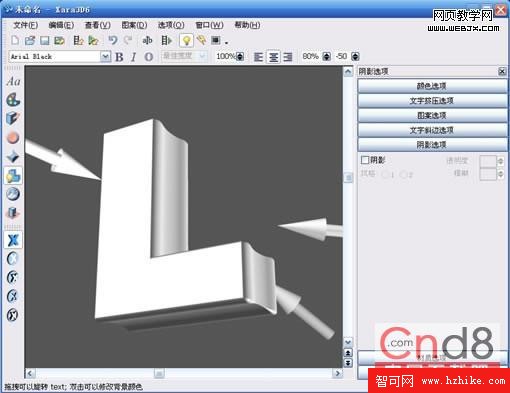Click the 100% zoom stepper arrows
This screenshot has height=393, width=510.
tap(240, 57)
